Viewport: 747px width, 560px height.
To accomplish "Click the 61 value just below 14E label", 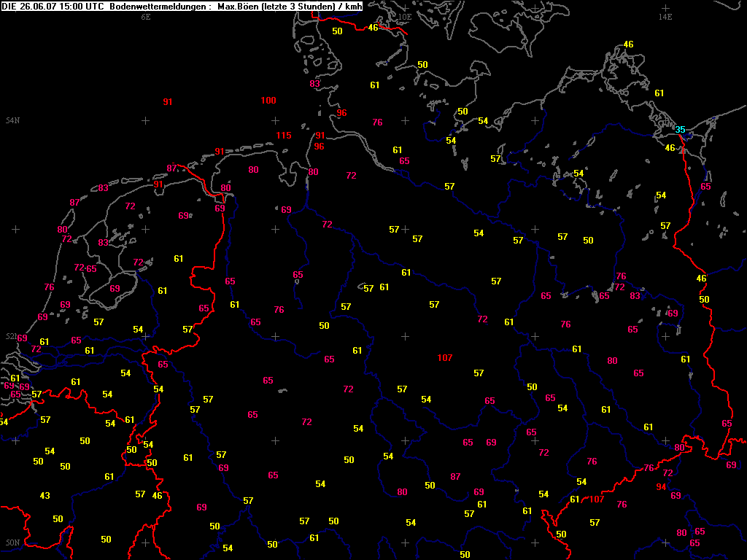I will coord(659,93).
